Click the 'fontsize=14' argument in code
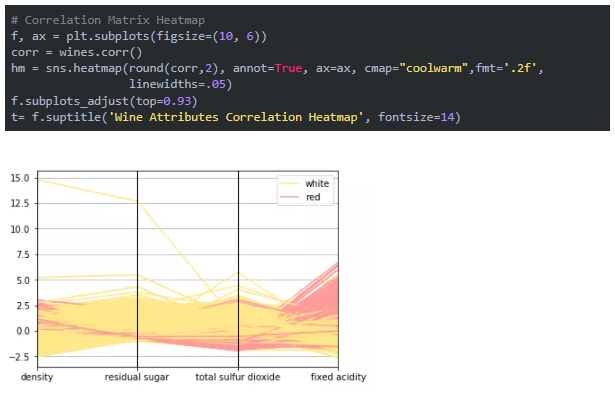Screen dimensions: 615x396 pos(416,117)
